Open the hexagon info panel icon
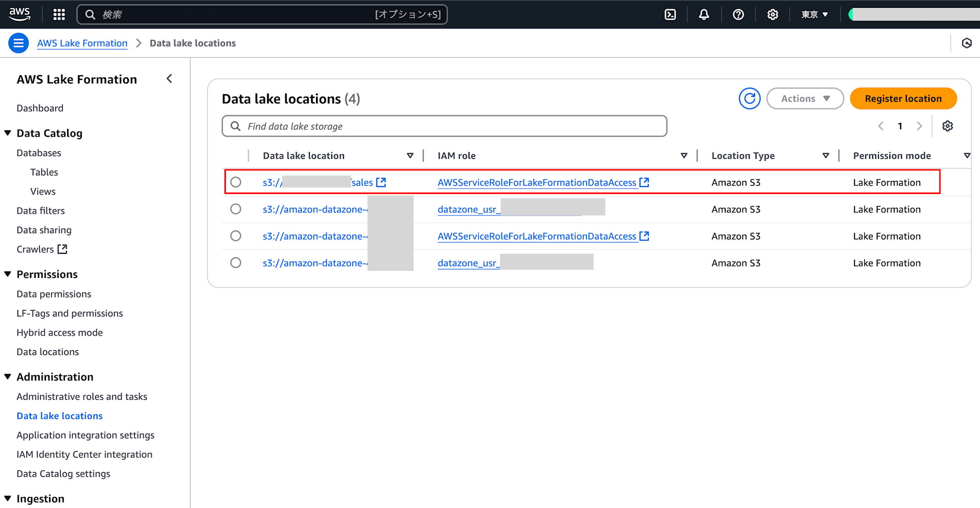This screenshot has height=508, width=980. (966, 43)
